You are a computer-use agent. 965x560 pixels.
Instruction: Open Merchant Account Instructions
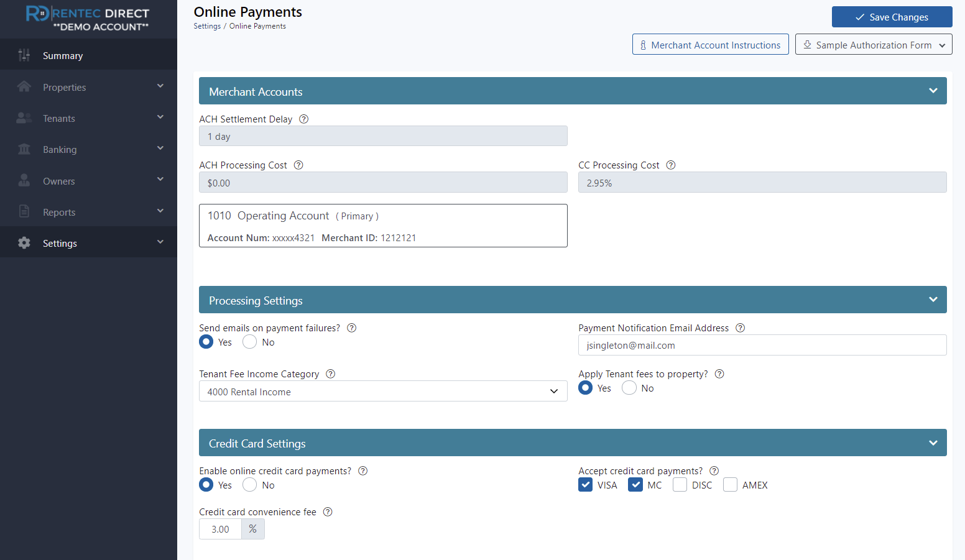coord(710,44)
